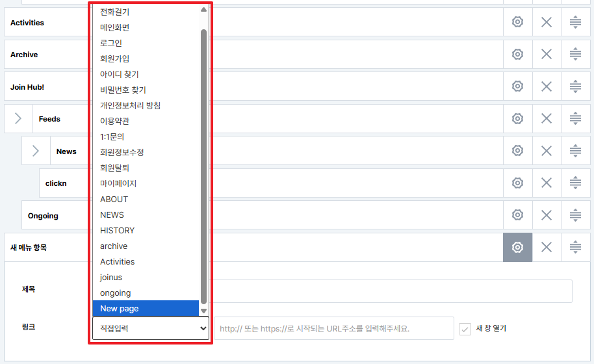Open settings gear for clickn row
The image size is (594, 364).
pyautogui.click(x=517, y=183)
